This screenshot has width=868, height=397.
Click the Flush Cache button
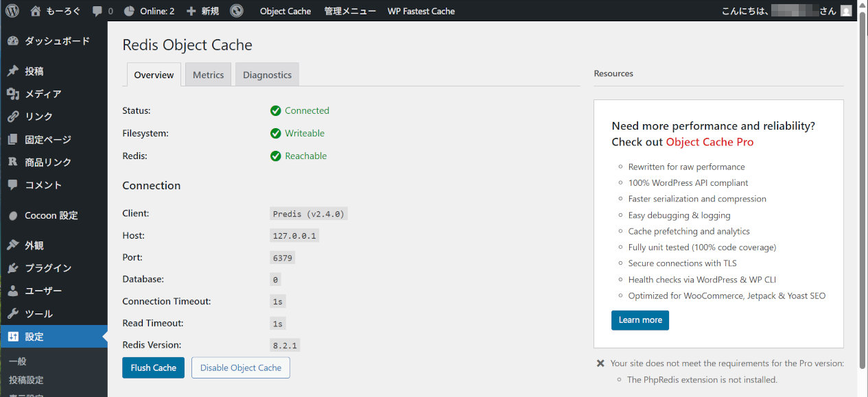click(x=153, y=368)
